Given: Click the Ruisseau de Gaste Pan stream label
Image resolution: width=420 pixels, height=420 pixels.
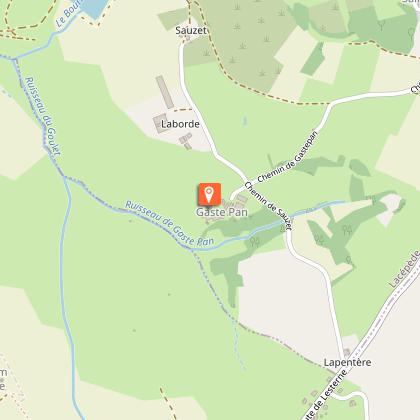Looking at the screenshot, I should [169, 224].
